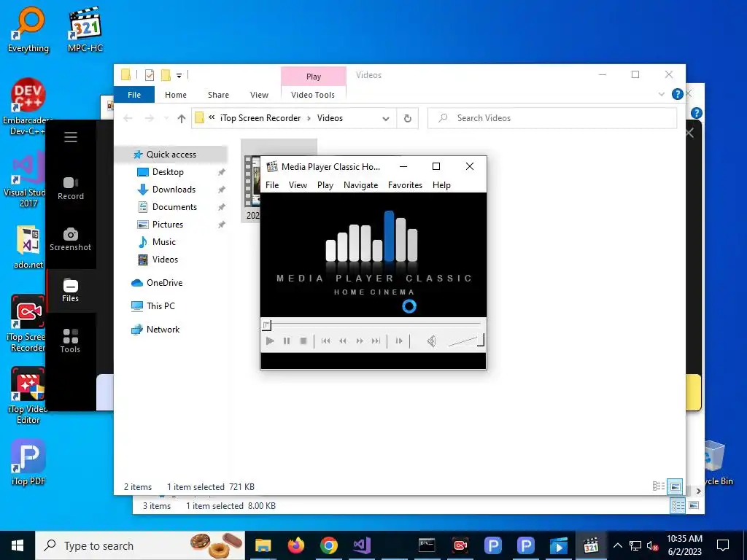
Task: Open Desktop in navigation pane
Action: click(x=168, y=172)
